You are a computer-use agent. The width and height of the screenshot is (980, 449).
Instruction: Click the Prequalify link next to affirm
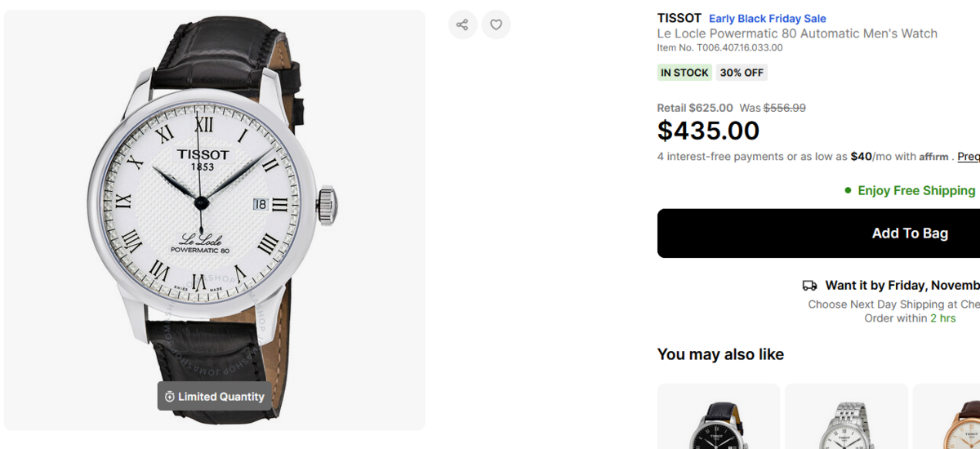pyautogui.click(x=968, y=157)
